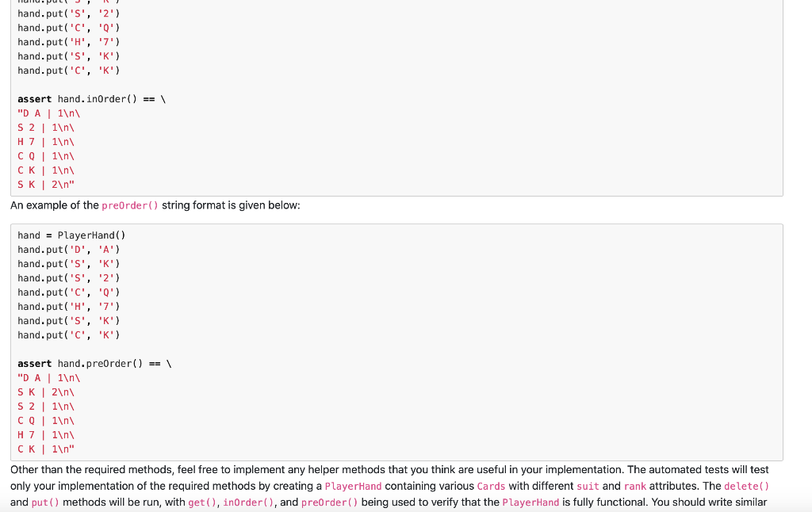812x512 pixels.
Task: Click hand.put('C', 'K') above the inOrder assert
Action: point(69,71)
